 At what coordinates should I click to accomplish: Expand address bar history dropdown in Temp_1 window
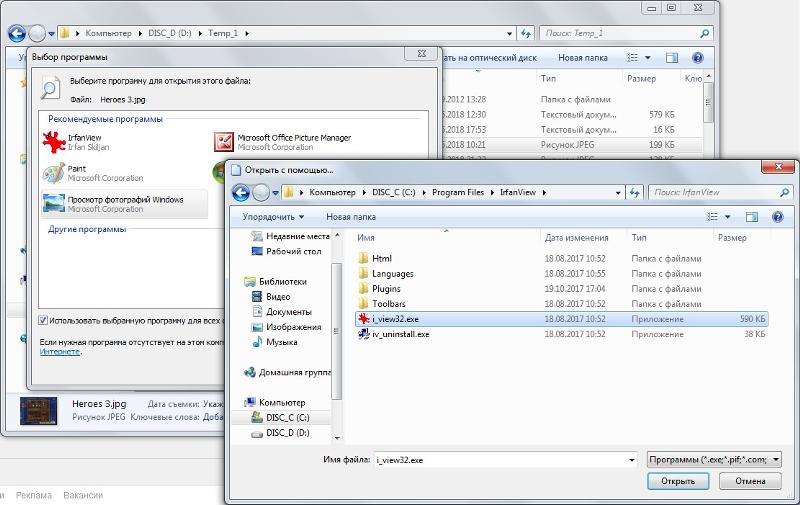(x=509, y=34)
